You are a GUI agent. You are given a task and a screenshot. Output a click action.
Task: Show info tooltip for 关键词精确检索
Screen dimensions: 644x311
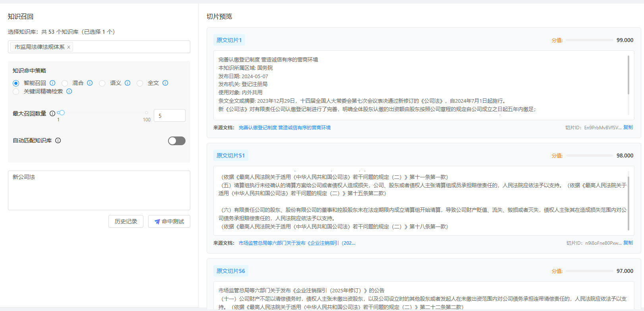click(69, 91)
